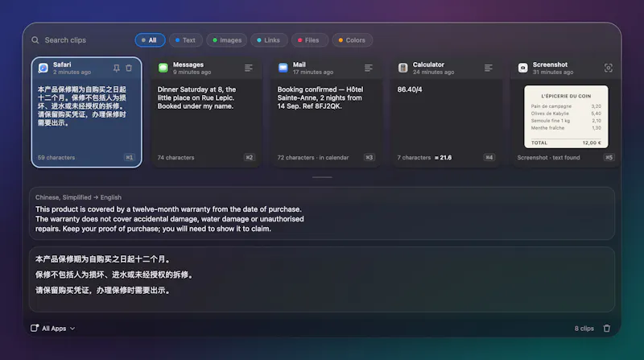This screenshot has height=360, width=644.
Task: Click '72 characters · in calendar' label
Action: pos(313,157)
